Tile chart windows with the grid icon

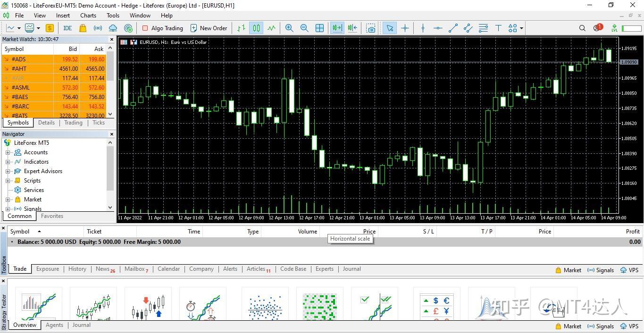pyautogui.click(x=319, y=28)
